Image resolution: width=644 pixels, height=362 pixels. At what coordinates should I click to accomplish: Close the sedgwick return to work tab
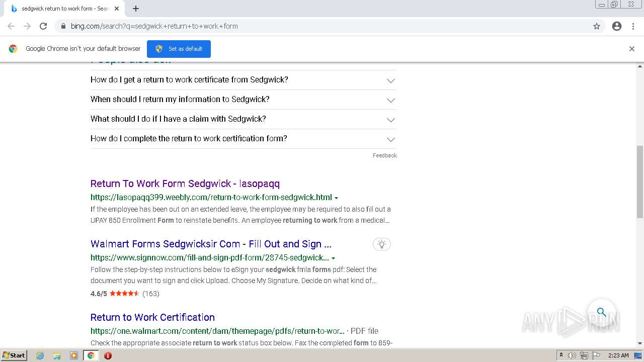117,9
